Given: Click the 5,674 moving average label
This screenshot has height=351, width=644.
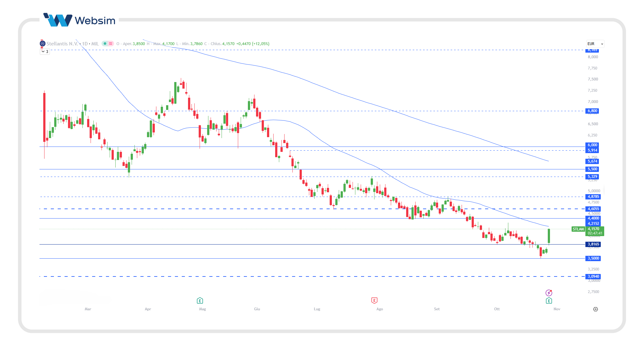Looking at the screenshot, I should 592,161.
